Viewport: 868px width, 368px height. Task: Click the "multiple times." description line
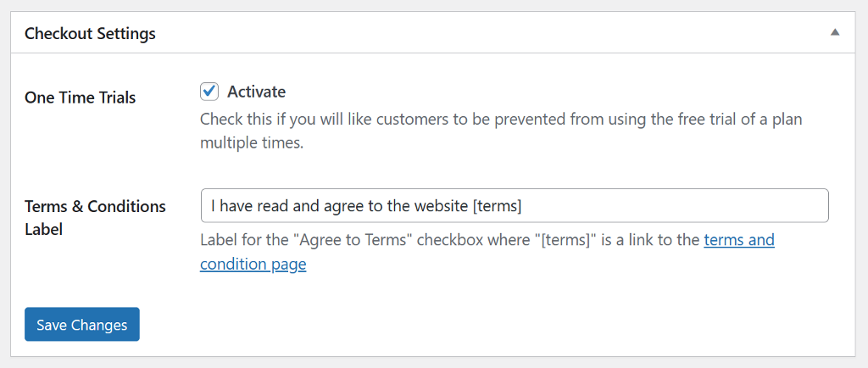(252, 143)
